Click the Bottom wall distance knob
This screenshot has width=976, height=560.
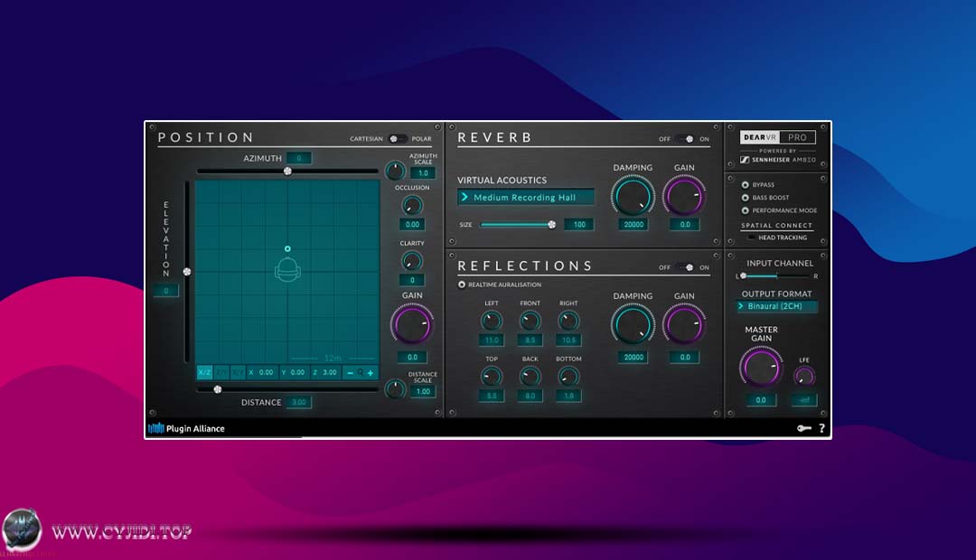click(x=568, y=377)
